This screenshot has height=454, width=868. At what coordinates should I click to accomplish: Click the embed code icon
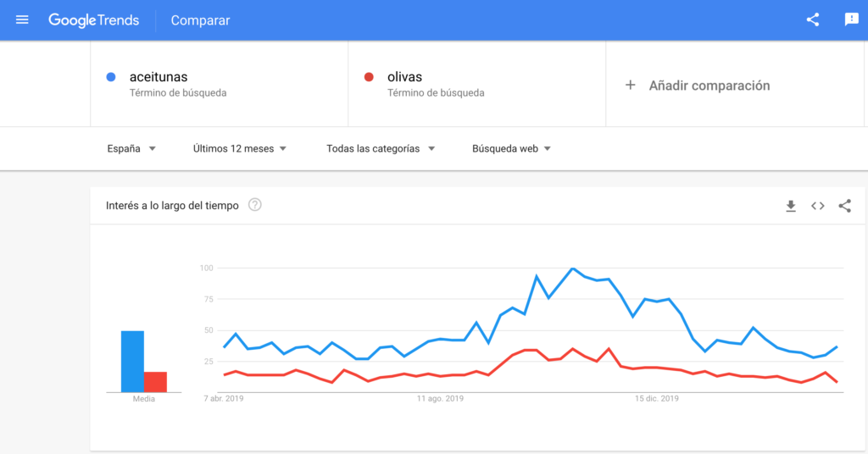[817, 206]
